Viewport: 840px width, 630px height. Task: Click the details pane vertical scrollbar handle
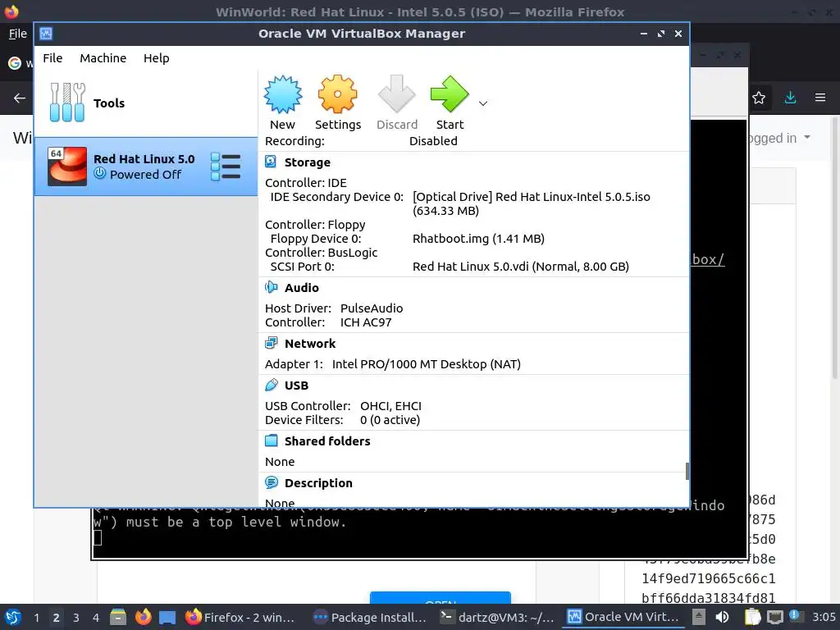pos(687,471)
